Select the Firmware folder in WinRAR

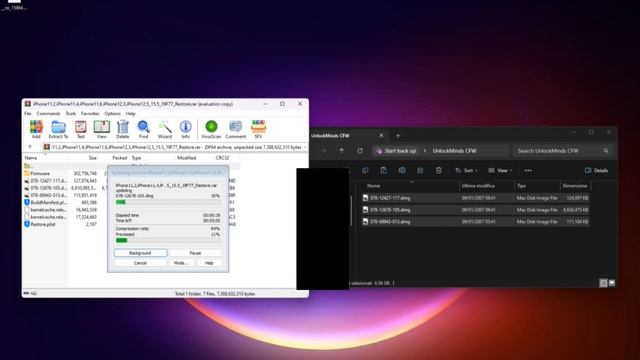click(x=40, y=173)
